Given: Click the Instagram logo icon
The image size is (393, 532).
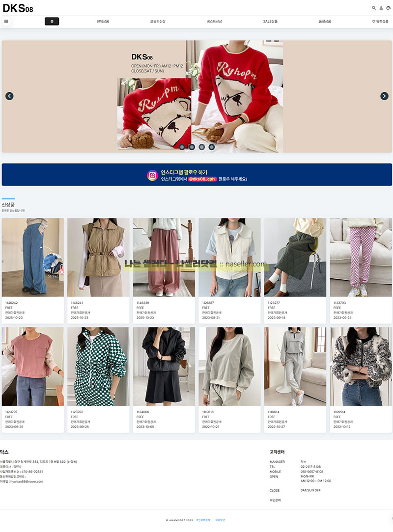Looking at the screenshot, I should [x=152, y=175].
